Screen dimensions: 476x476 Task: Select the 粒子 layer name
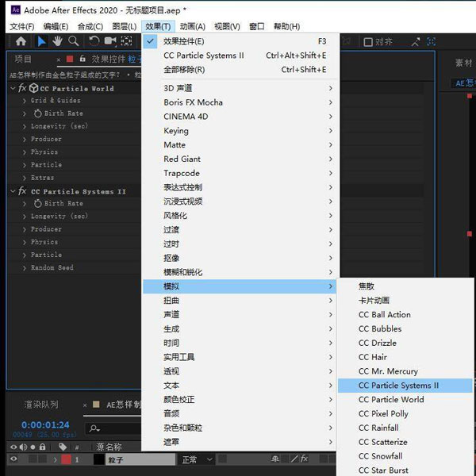tap(140, 460)
